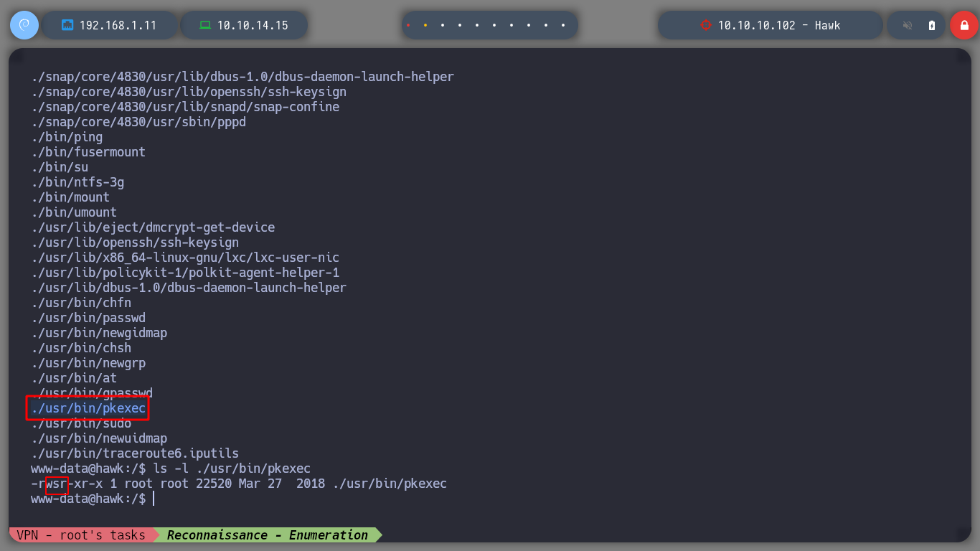
Task: Click the 10.10.14.15 VPN IP label
Action: 253,25
